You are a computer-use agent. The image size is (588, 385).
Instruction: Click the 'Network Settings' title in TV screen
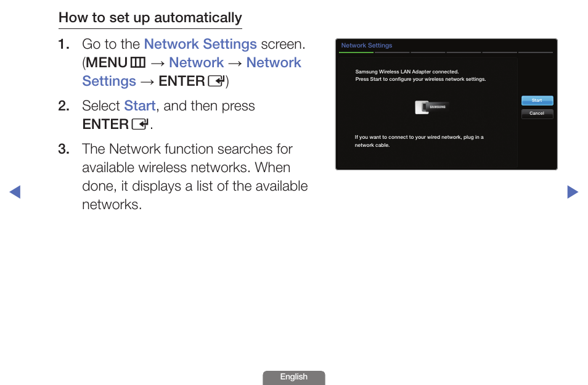[x=366, y=46]
